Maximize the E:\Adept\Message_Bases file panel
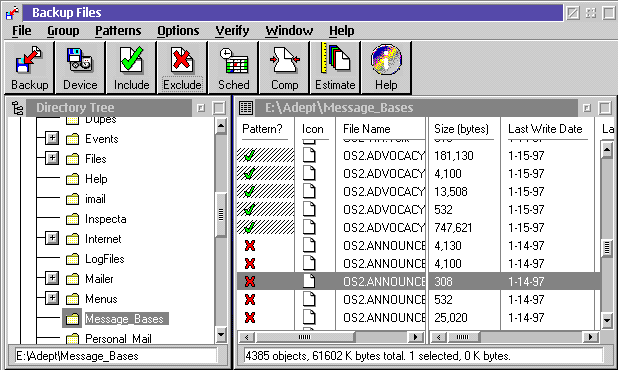 coord(605,108)
